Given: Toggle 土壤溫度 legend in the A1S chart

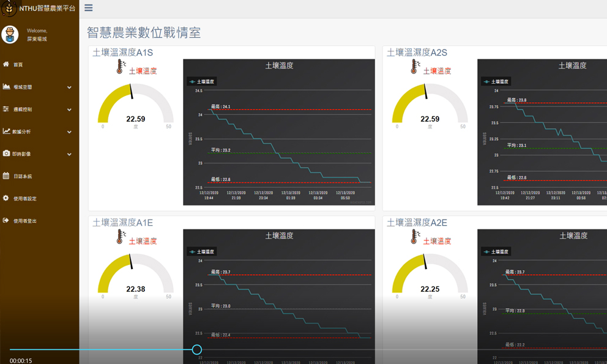Looking at the screenshot, I should point(202,81).
